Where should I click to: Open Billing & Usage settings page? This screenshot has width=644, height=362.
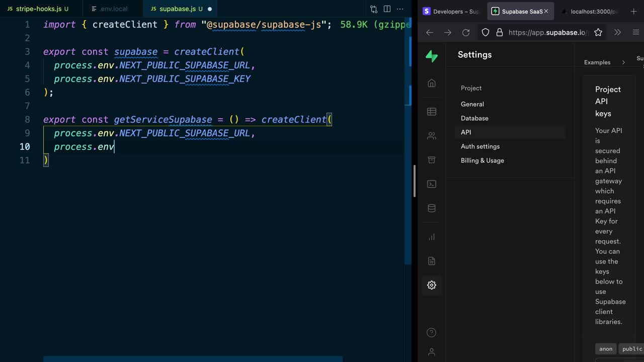tap(482, 160)
